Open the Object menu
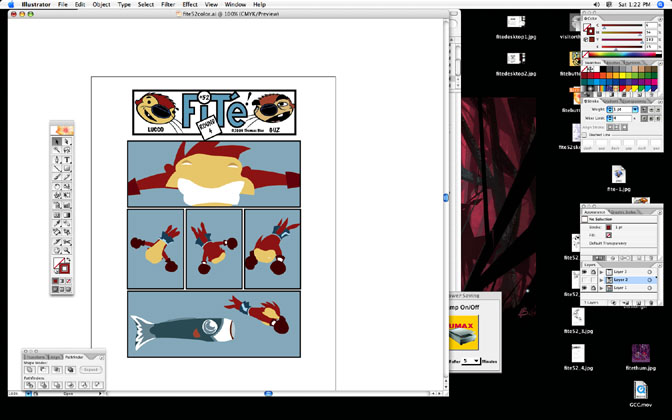Screen dimensions: 672x420 point(102,4)
